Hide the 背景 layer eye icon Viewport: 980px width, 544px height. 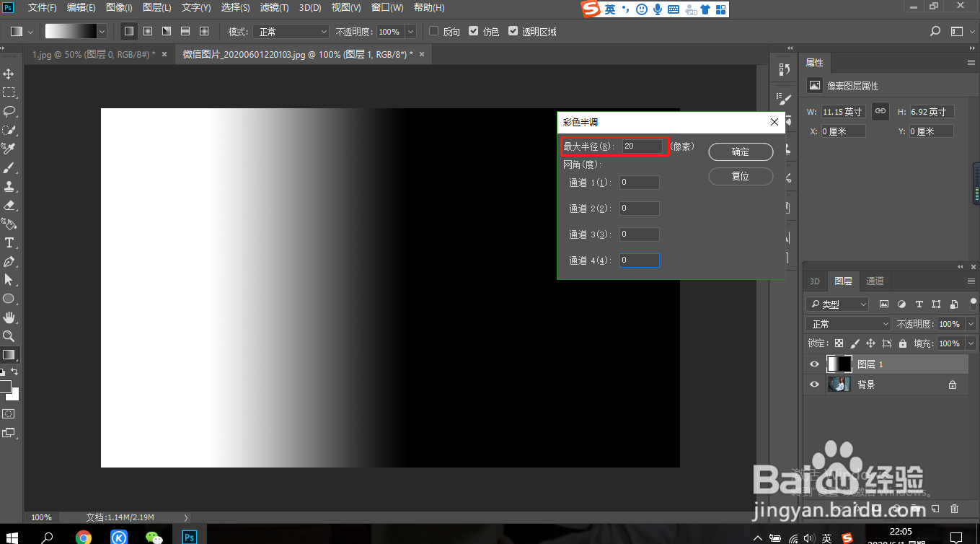[814, 385]
